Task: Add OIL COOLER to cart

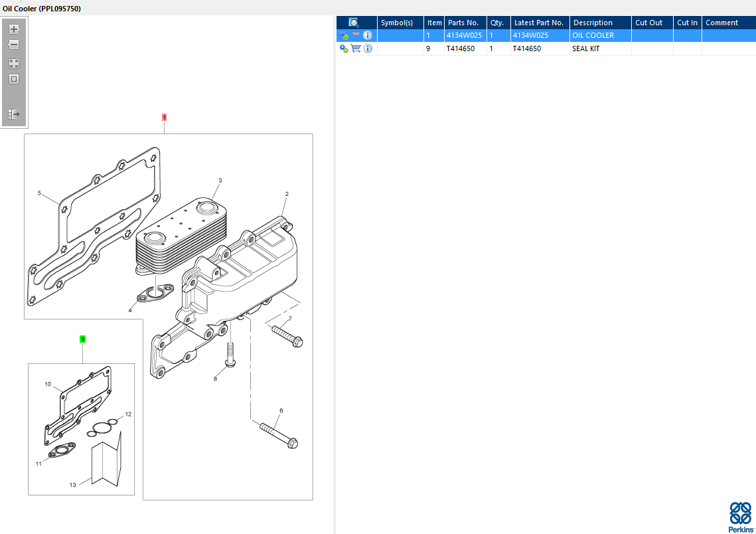Action: (x=356, y=35)
